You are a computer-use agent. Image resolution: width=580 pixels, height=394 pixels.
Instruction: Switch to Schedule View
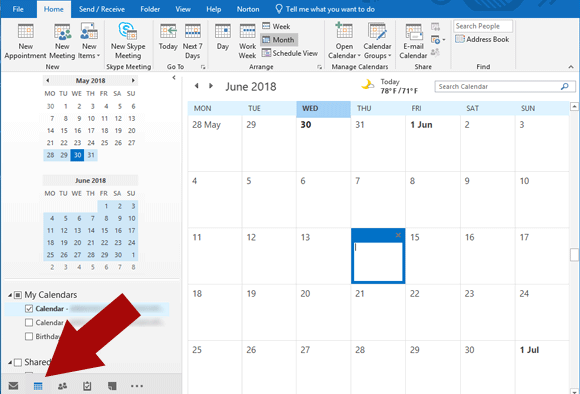pos(290,53)
